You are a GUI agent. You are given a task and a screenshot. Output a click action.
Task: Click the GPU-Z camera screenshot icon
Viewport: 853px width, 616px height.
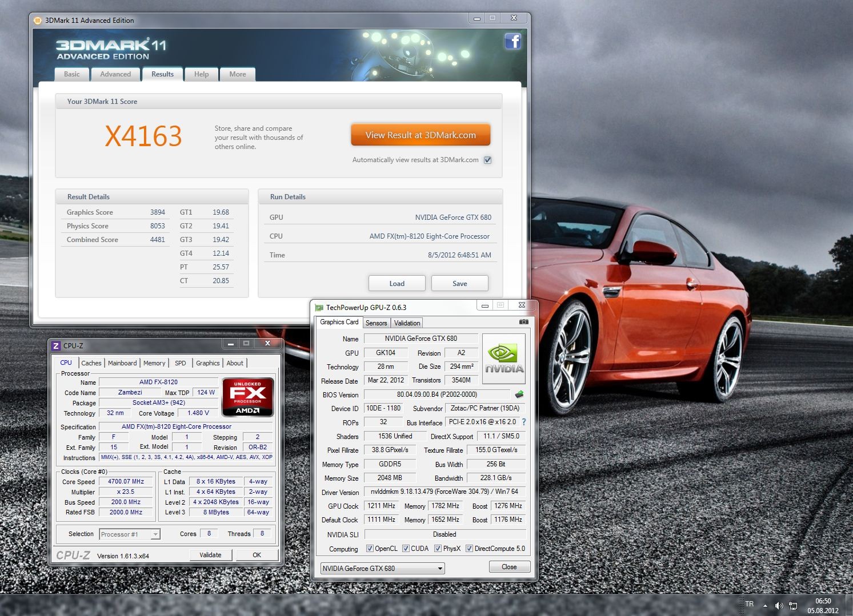click(523, 322)
